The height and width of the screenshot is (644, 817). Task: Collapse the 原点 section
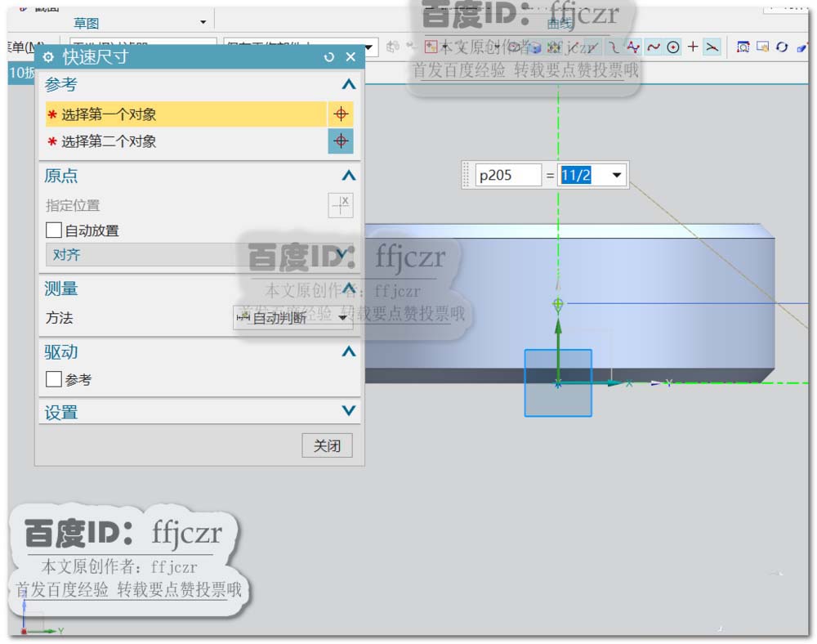[349, 175]
